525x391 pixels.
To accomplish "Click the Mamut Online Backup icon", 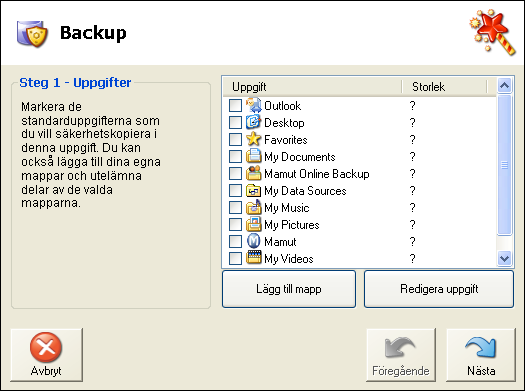I will pos(254,173).
